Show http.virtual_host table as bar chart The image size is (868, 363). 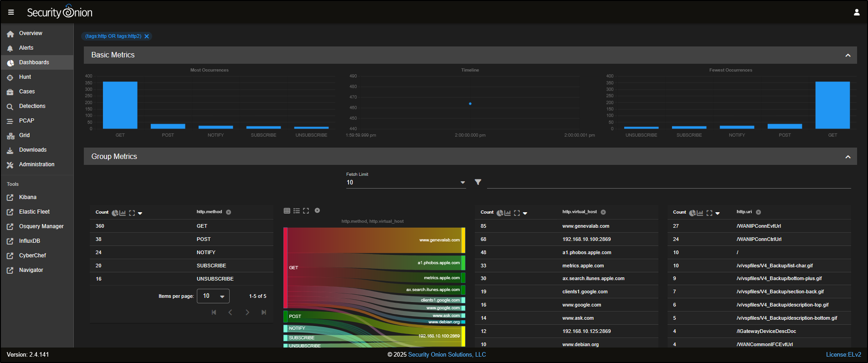point(508,213)
